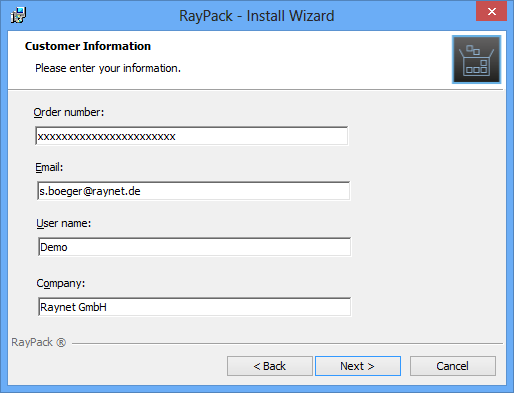Click the Order number input field

[192, 136]
